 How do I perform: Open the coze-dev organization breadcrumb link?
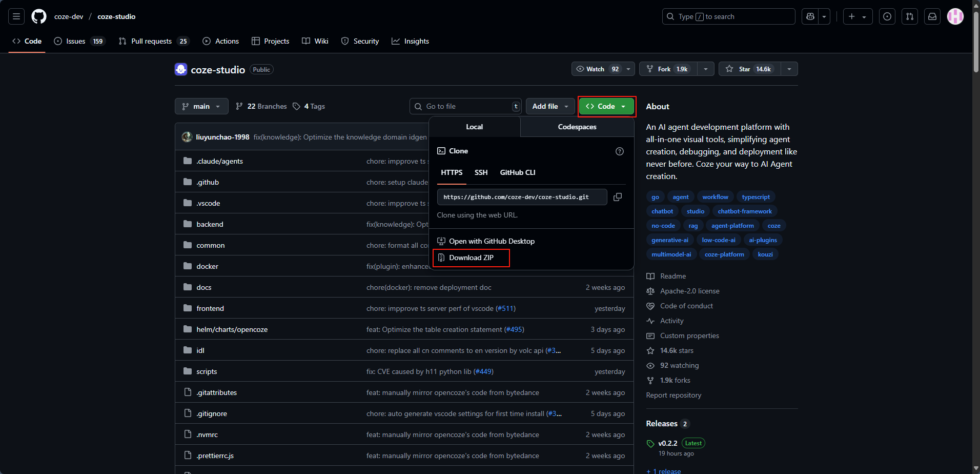point(69,16)
